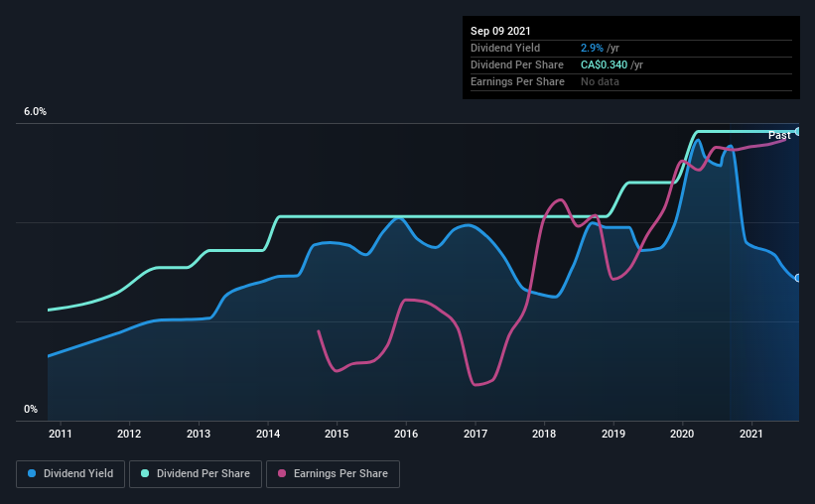
Task: Click the pink Earnings Per Share legend dot
Action: tap(282, 473)
